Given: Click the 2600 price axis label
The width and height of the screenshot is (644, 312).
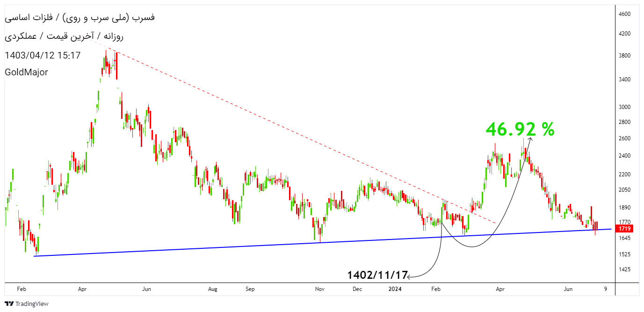Looking at the screenshot, I should coord(625,138).
